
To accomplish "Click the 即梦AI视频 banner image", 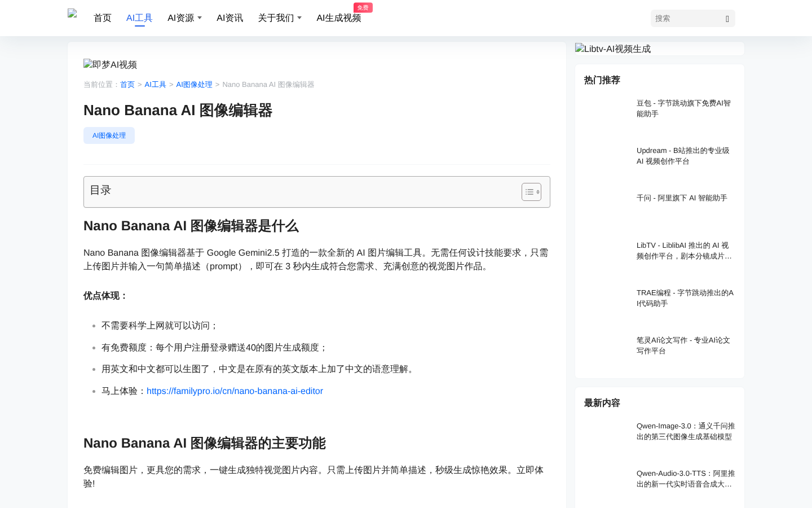I will click(x=111, y=64).
